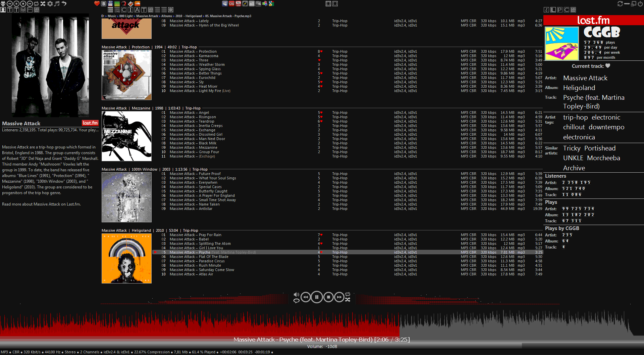Viewport: 644px width, 355px height.
Task: Open the '000 Light' breadcrumb folder
Action: tap(126, 16)
